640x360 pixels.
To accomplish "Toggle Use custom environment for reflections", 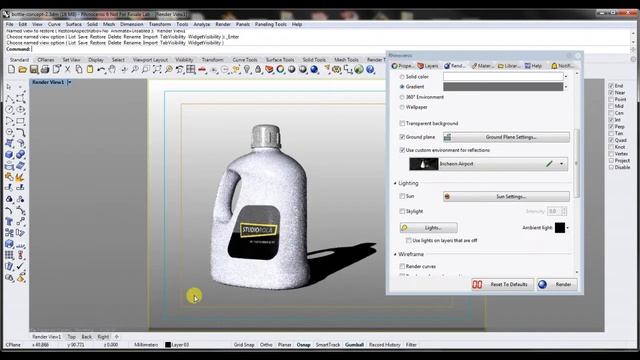I will [402, 150].
